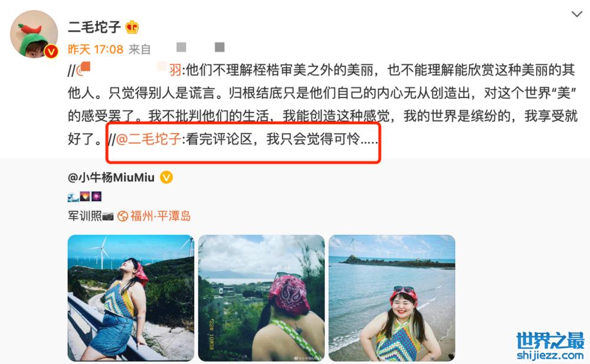
Task: Open third photo on the beach
Action: (x=392, y=298)
